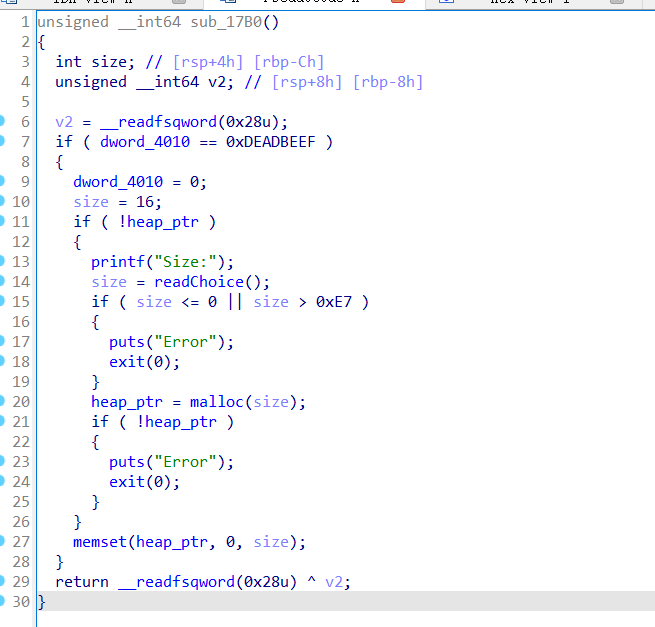
Task: Click the breakpoint dot at line 13
Action: tap(4, 262)
